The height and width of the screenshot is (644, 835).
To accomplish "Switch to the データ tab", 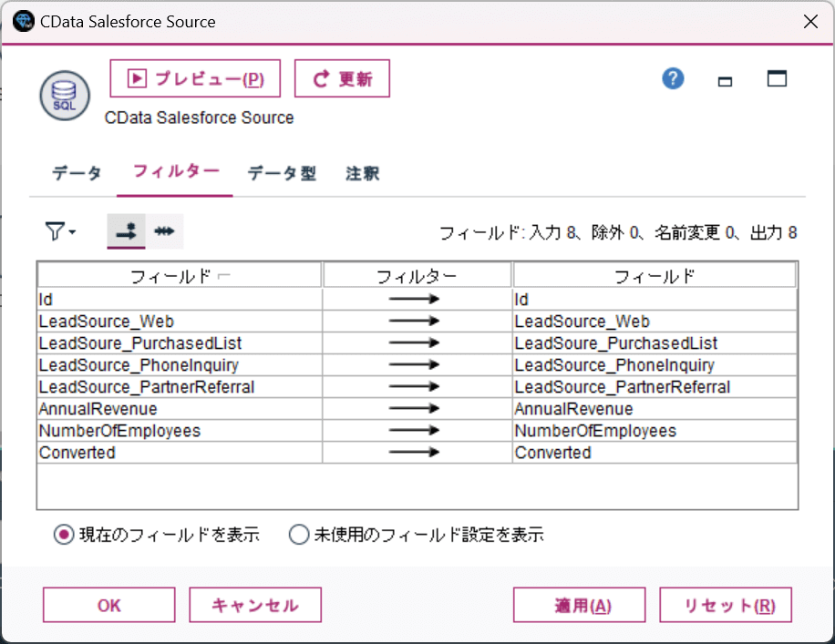I will [x=77, y=173].
